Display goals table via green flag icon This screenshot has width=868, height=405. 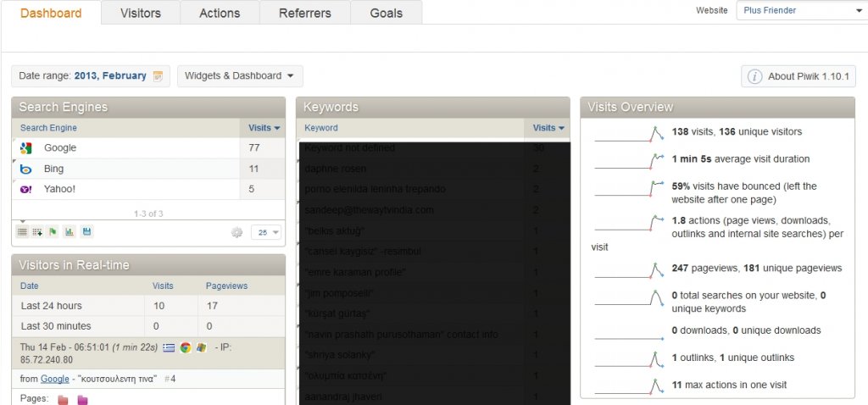tap(53, 232)
